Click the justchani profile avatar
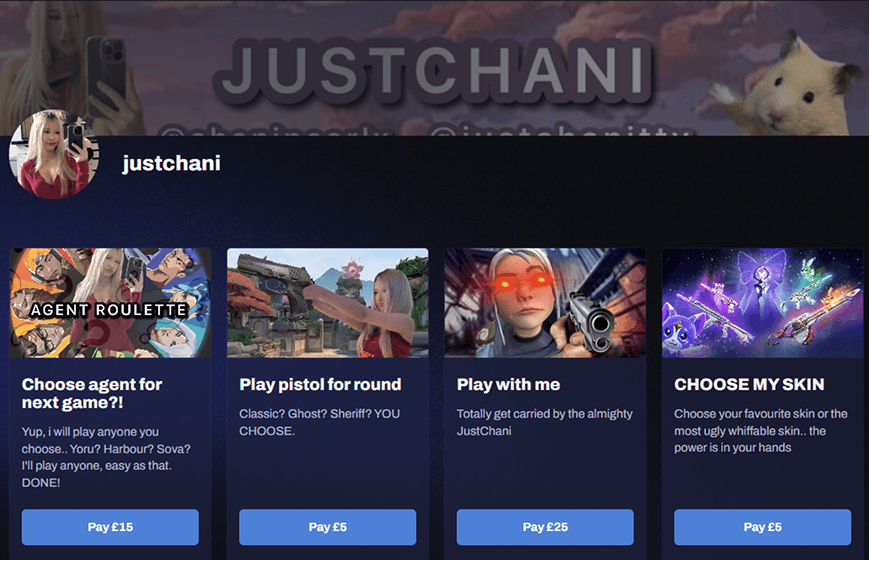870x561 pixels. point(54,154)
